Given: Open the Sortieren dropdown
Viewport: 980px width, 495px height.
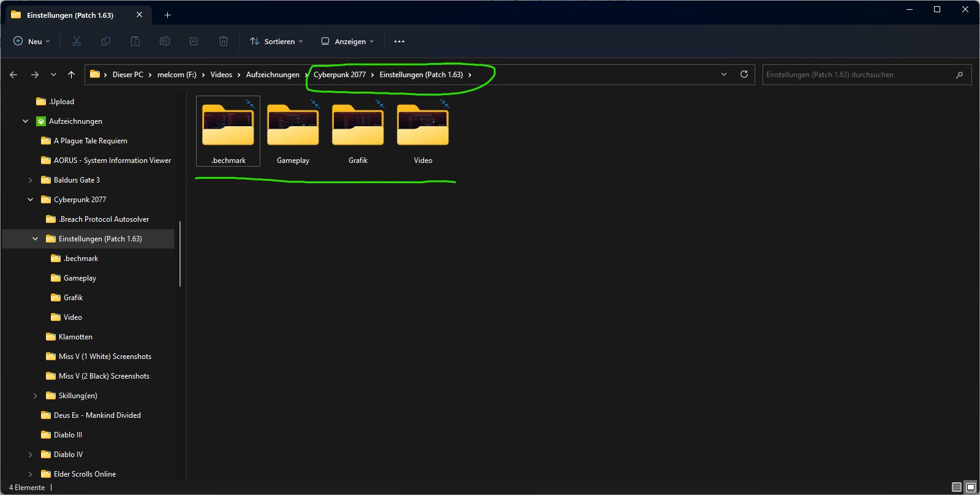Looking at the screenshot, I should click(x=276, y=41).
